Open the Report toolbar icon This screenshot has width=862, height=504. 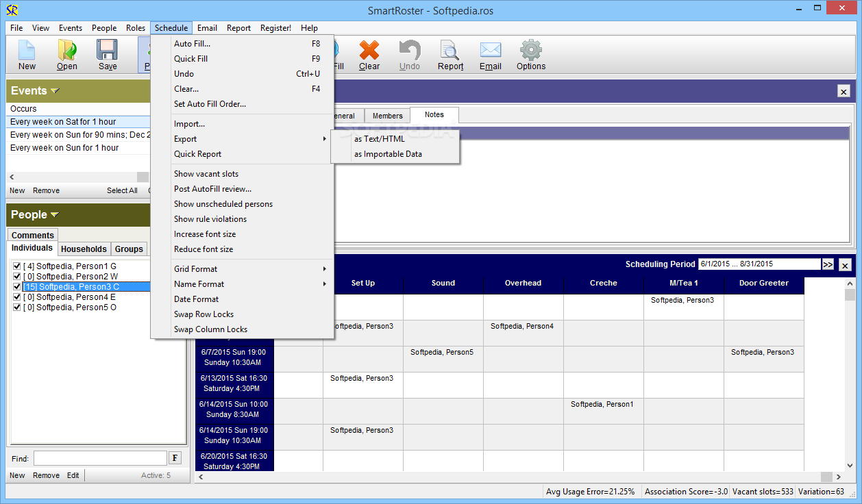pos(450,55)
